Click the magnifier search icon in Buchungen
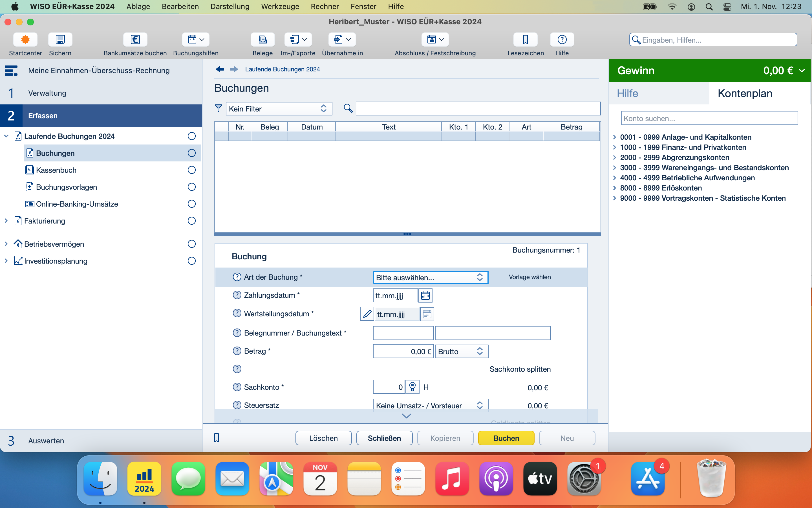This screenshot has width=812, height=508. point(348,108)
